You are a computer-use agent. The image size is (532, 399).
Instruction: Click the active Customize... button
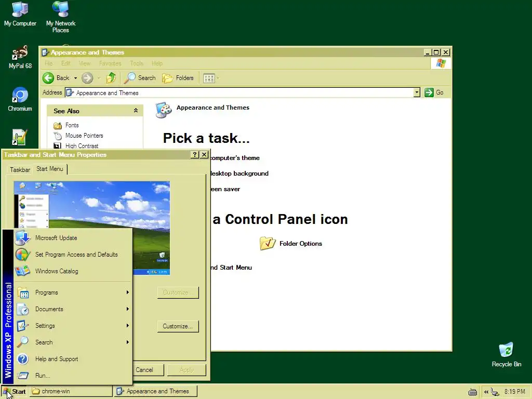178,326
